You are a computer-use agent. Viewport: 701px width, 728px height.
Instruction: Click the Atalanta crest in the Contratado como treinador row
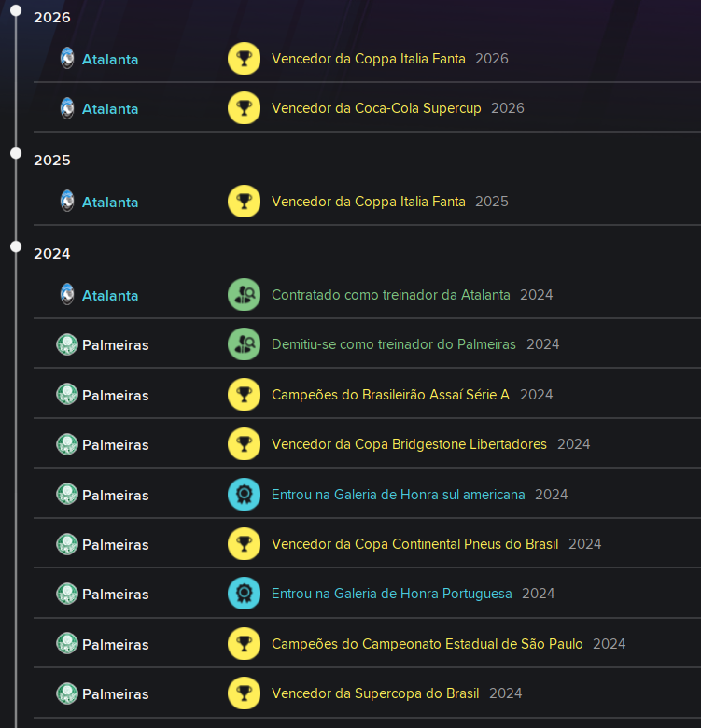pos(67,295)
